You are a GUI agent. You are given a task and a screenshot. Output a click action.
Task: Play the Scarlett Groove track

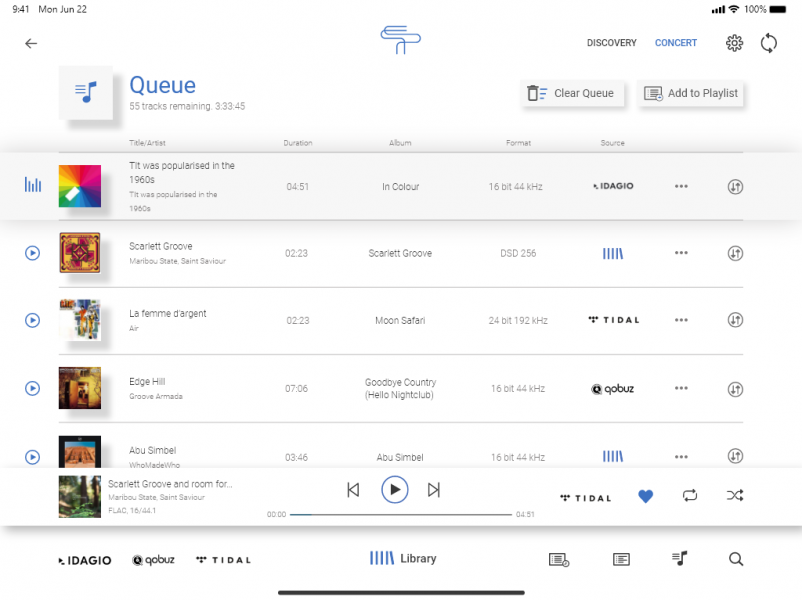coord(32,253)
